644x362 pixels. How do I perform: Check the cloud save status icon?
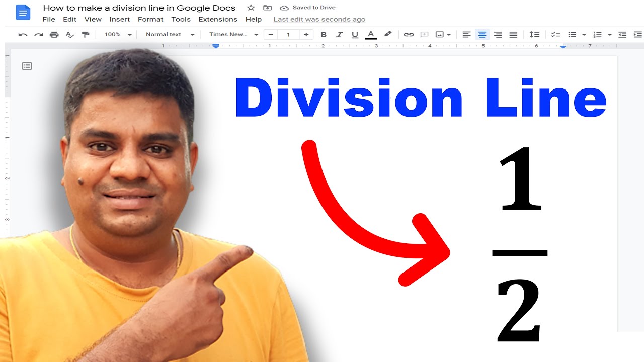click(284, 8)
